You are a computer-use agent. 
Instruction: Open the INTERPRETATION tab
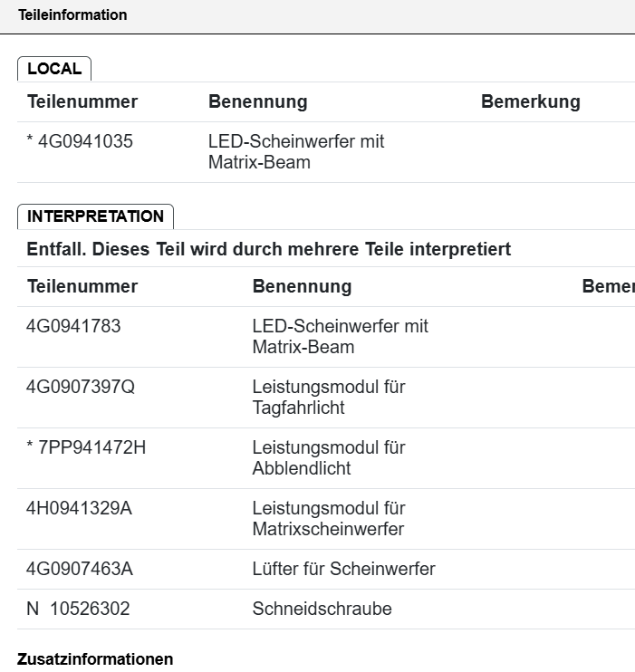click(95, 216)
